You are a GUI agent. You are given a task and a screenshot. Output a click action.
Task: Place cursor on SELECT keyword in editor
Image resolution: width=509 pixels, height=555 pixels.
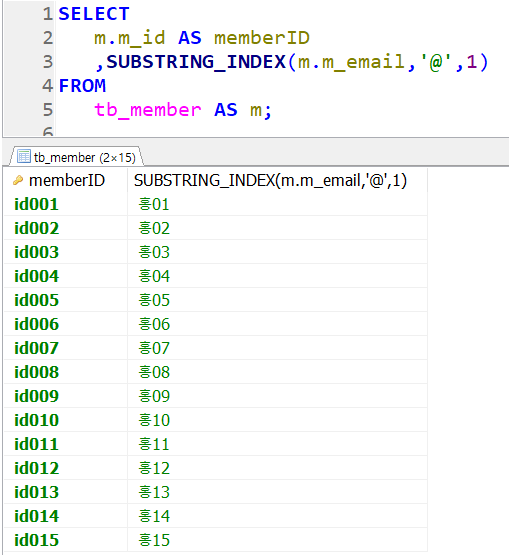click(x=94, y=14)
